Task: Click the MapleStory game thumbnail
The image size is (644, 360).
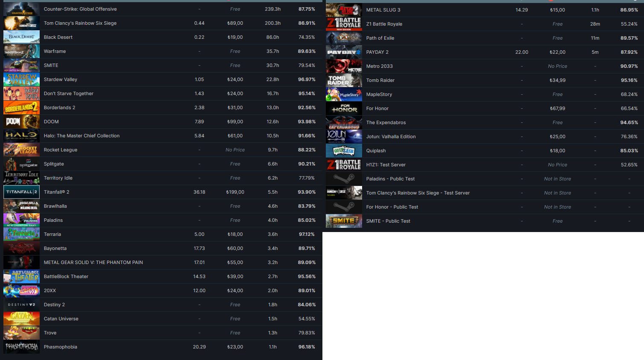Action: (x=344, y=94)
